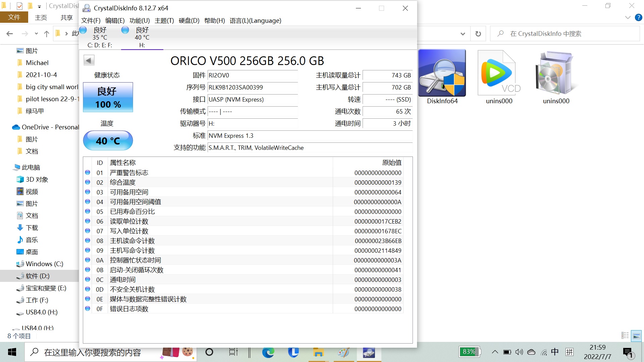
Task: Open quick access toolbar customize dropdown
Action: point(39,6)
